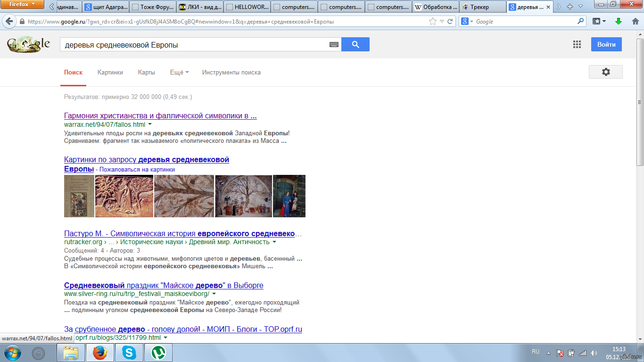
Task: Open result За срубленное дерево - голову долой
Action: pos(183,329)
